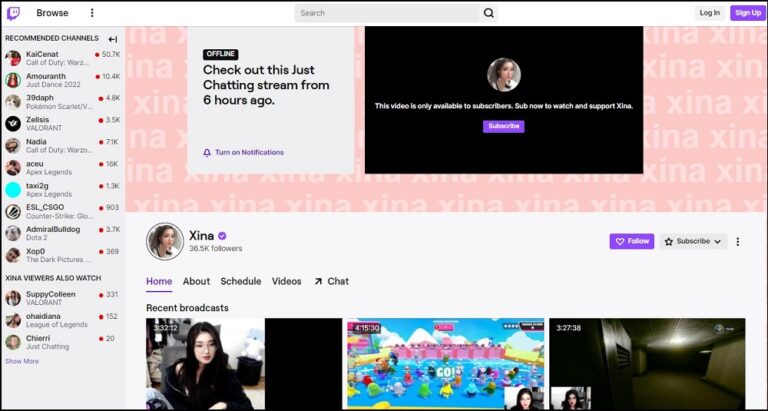Screen dimensions: 768x411
Task: Click the Twitch logo icon
Action: click(x=13, y=13)
